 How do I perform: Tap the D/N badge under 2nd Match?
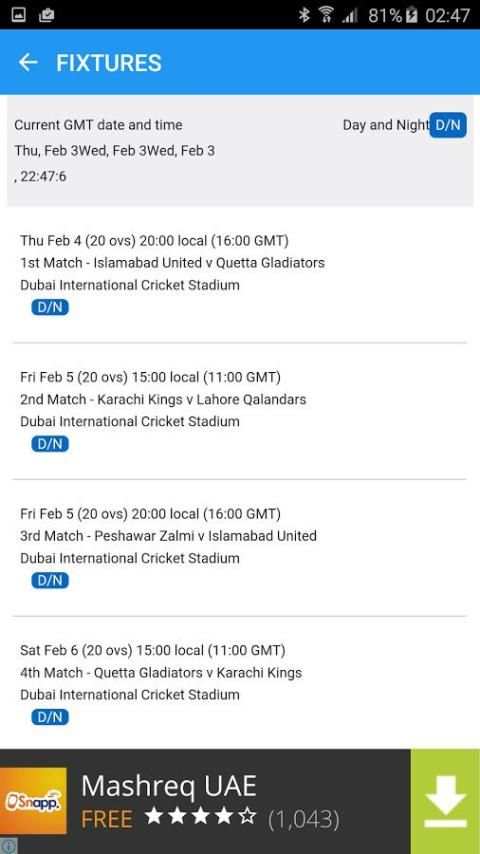pyautogui.click(x=50, y=444)
